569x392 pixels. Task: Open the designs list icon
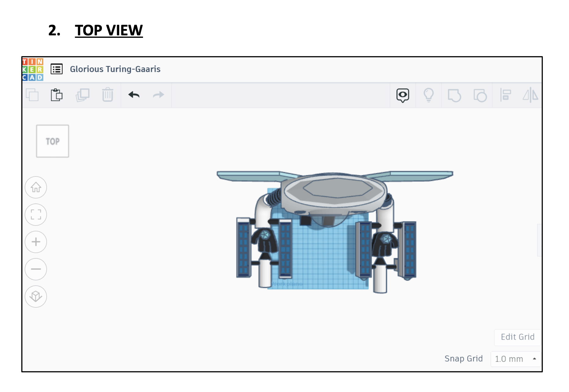coord(57,69)
